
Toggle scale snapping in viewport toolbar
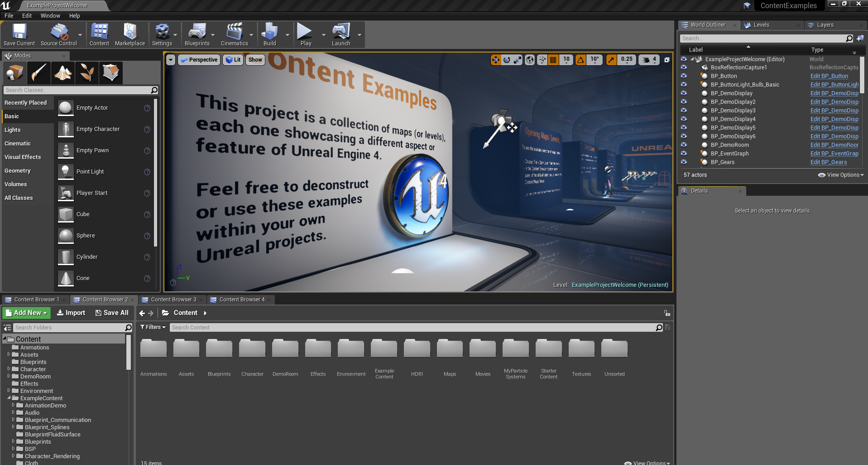[x=611, y=60]
